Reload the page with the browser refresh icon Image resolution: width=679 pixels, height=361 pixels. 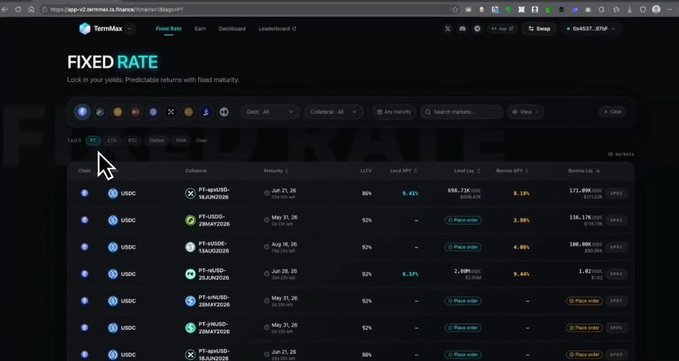(x=18, y=9)
